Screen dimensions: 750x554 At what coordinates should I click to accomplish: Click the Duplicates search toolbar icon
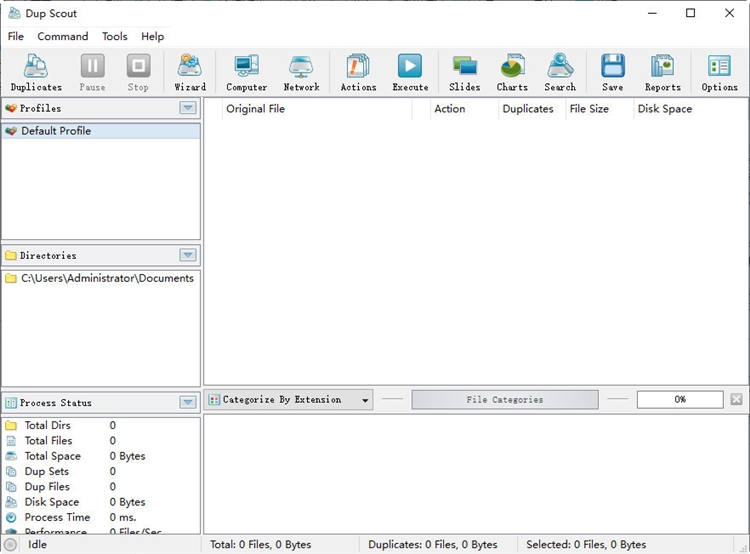click(35, 72)
